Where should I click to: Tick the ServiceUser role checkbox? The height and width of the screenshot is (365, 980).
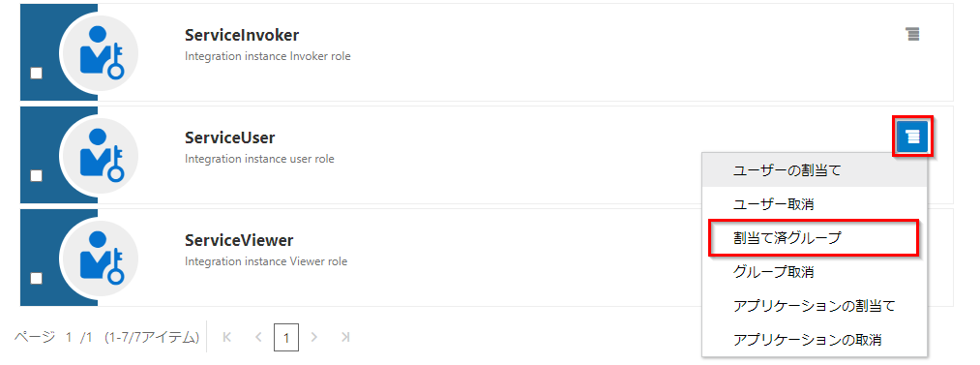click(x=36, y=176)
